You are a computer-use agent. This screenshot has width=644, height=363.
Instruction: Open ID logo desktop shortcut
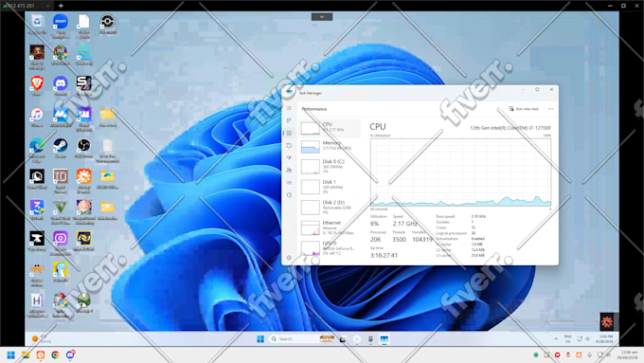pyautogui.click(x=61, y=181)
